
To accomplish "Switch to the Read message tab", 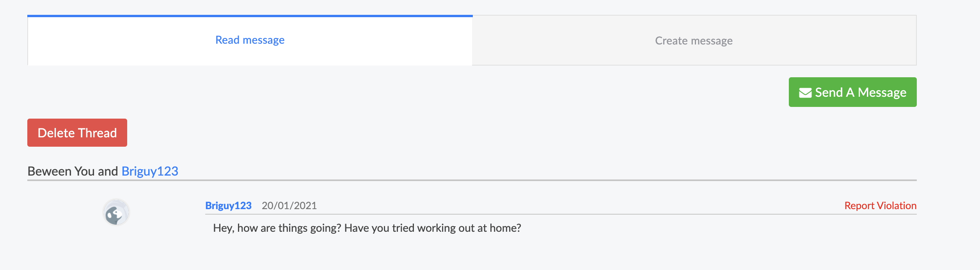I will (x=250, y=40).
